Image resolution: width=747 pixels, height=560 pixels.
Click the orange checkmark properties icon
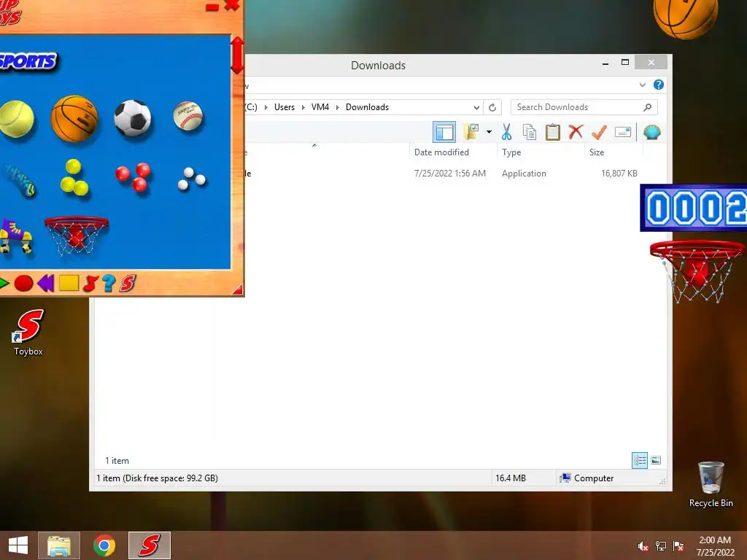[x=599, y=132]
